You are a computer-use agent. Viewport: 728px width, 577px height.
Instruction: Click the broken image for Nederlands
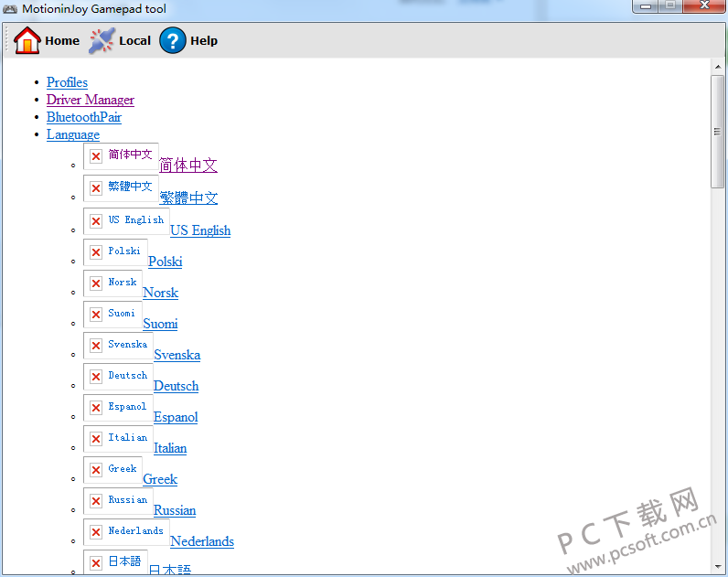point(126,532)
